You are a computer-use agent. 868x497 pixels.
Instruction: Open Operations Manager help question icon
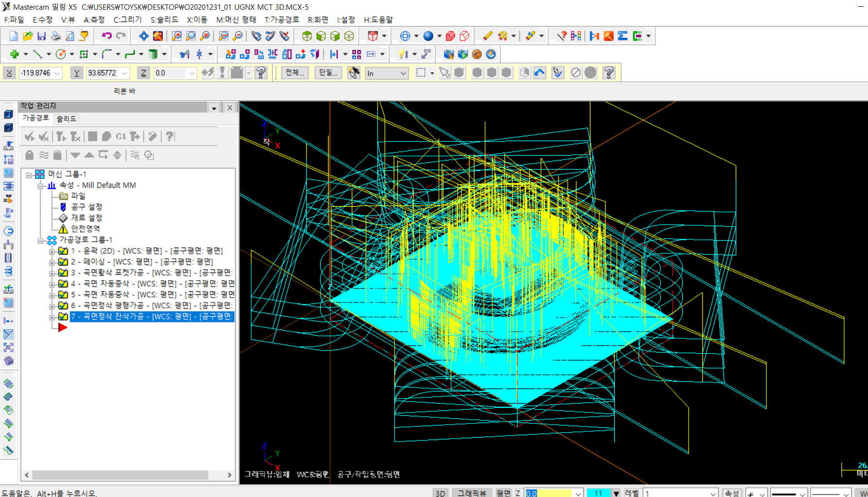tap(170, 137)
